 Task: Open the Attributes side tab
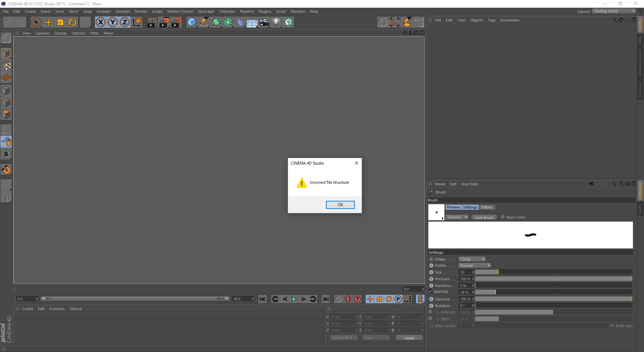640,190
